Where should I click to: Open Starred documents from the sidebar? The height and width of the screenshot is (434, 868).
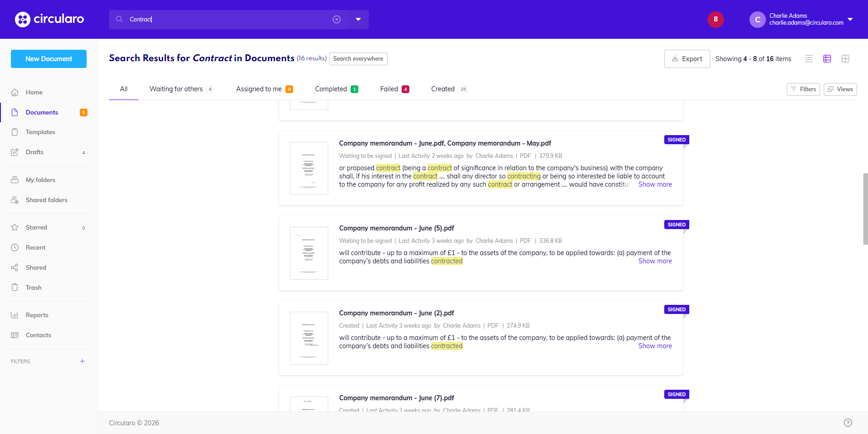pos(14,227)
